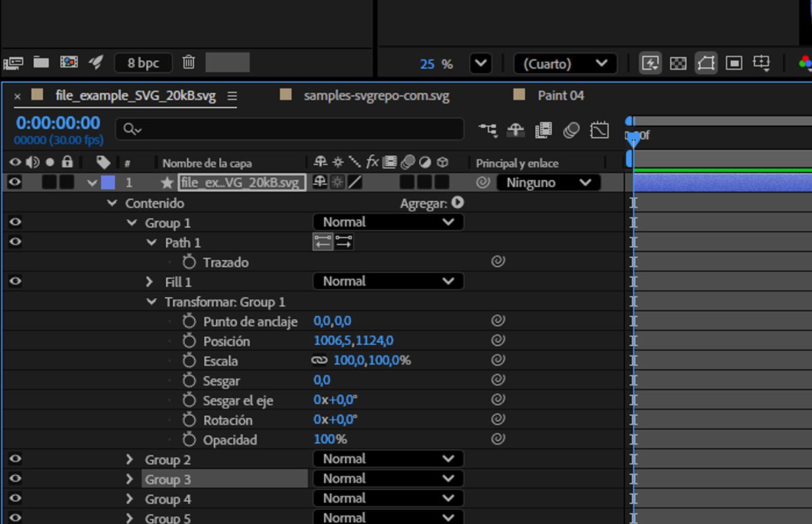Open grid and guide options icon
The image size is (812, 524).
[762, 64]
